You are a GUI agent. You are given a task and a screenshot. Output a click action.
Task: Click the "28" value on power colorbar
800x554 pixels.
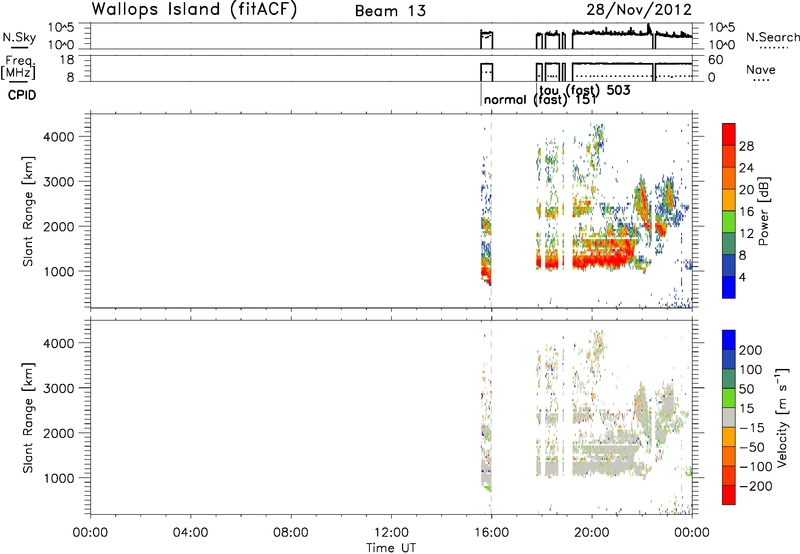746,146
